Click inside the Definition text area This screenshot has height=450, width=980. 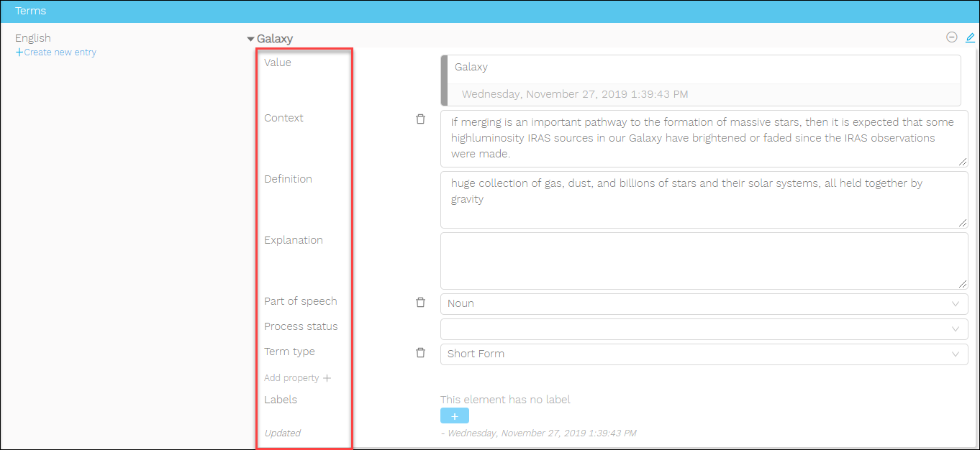[704, 199]
